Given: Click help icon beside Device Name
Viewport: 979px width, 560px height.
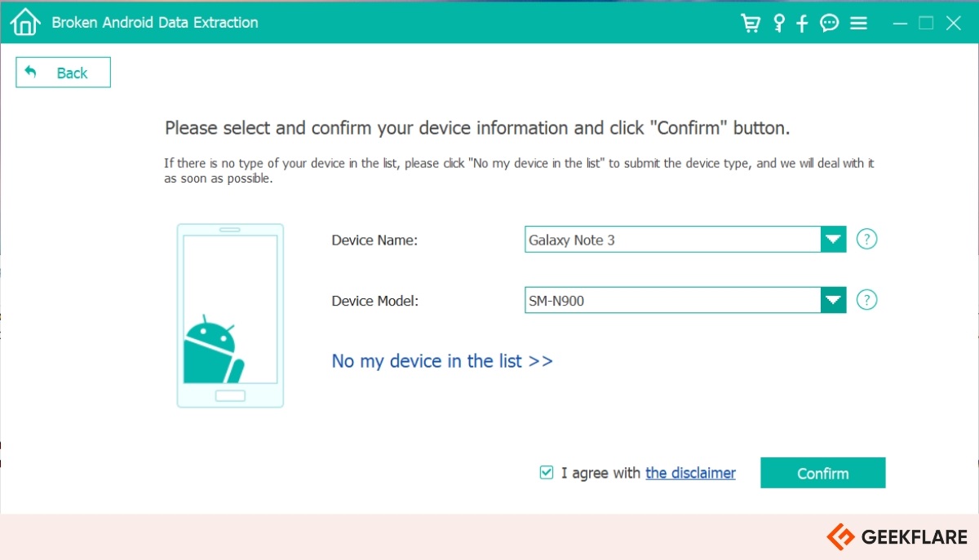Looking at the screenshot, I should tap(867, 240).
